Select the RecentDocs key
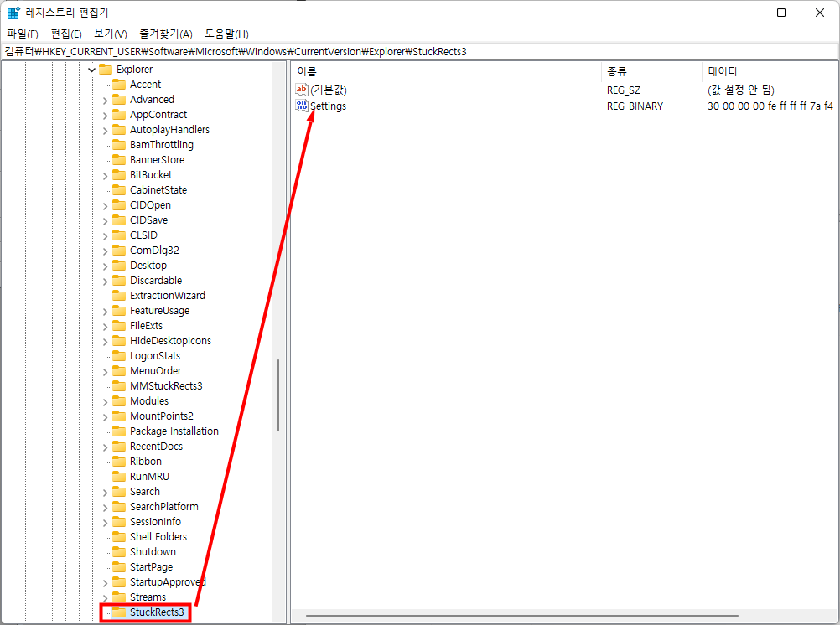The height and width of the screenshot is (625, 840). point(156,446)
